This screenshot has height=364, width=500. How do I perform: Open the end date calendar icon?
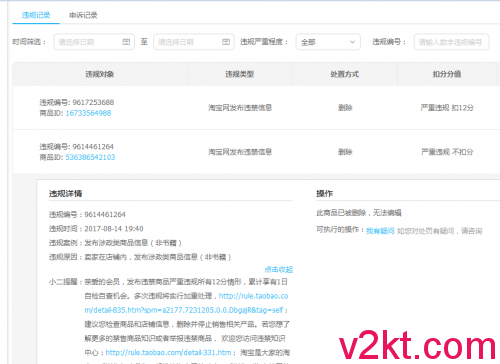[x=226, y=42]
